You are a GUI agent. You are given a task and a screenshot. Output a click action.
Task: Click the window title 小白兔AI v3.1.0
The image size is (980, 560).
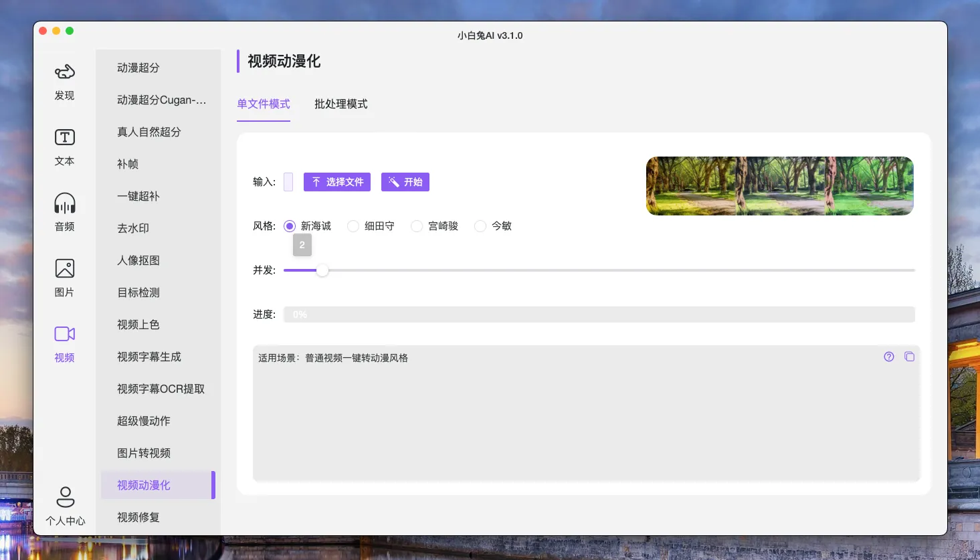pyautogui.click(x=490, y=35)
